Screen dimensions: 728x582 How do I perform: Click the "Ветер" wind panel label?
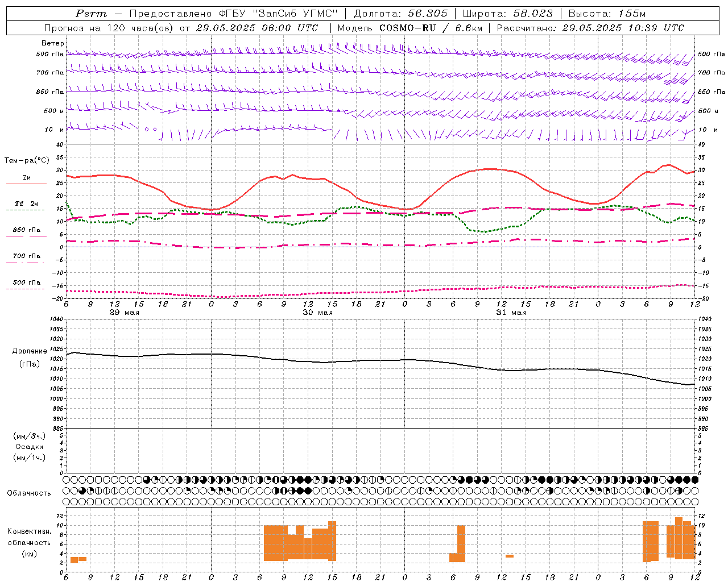[x=53, y=43]
